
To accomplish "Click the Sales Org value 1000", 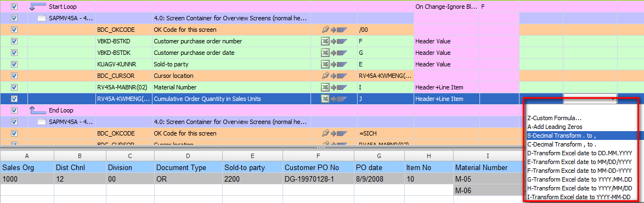I will click(27, 179).
